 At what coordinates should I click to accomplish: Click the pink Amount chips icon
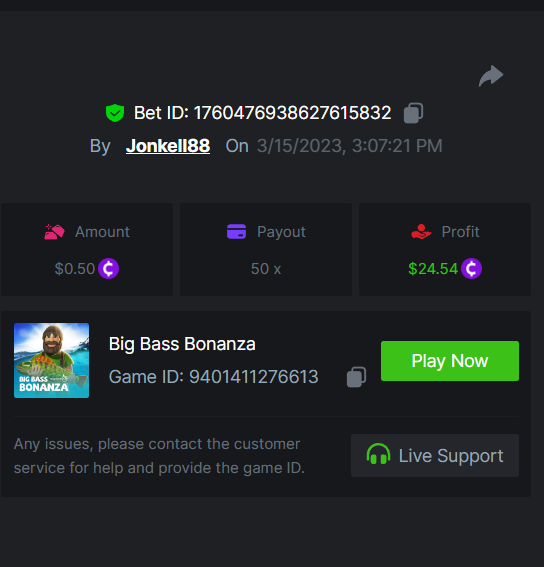pyautogui.click(x=54, y=232)
